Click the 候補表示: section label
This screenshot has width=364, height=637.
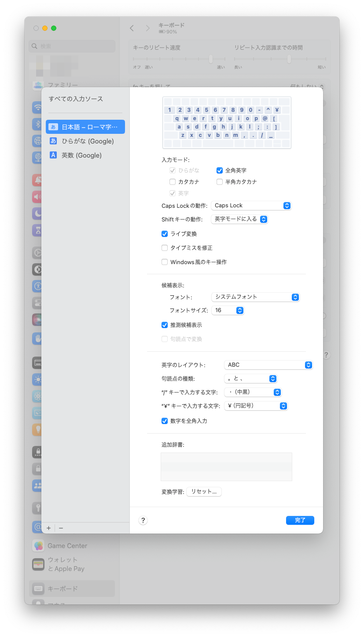coord(173,285)
